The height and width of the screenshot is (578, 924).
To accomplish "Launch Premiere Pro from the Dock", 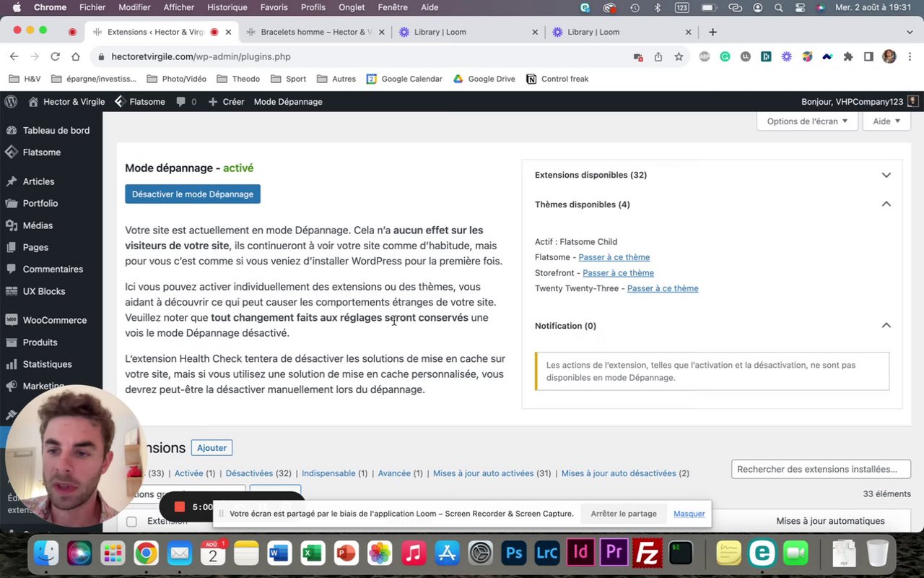I will pos(614,553).
